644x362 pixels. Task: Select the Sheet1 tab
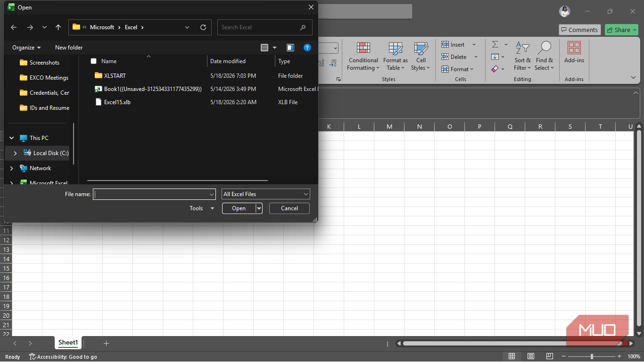pos(68,343)
